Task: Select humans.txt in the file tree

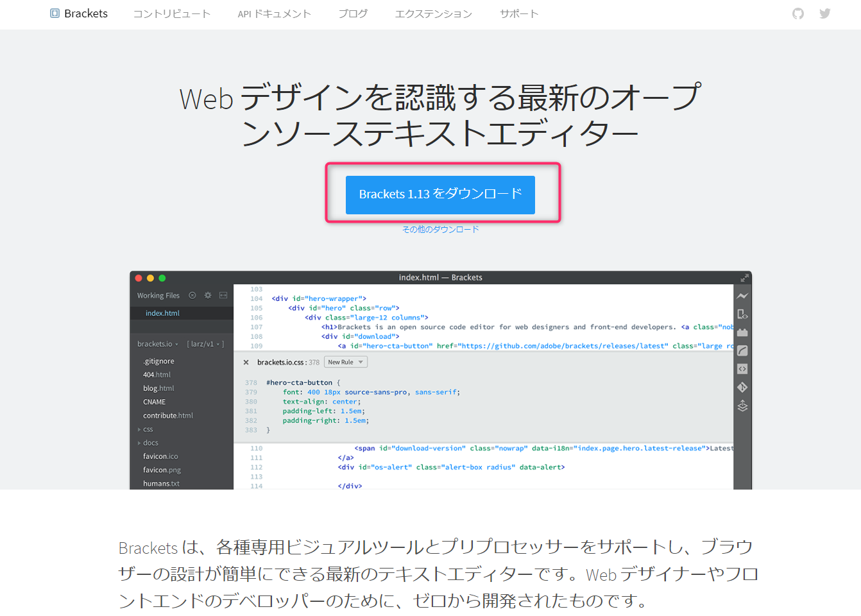Action: coord(161,484)
